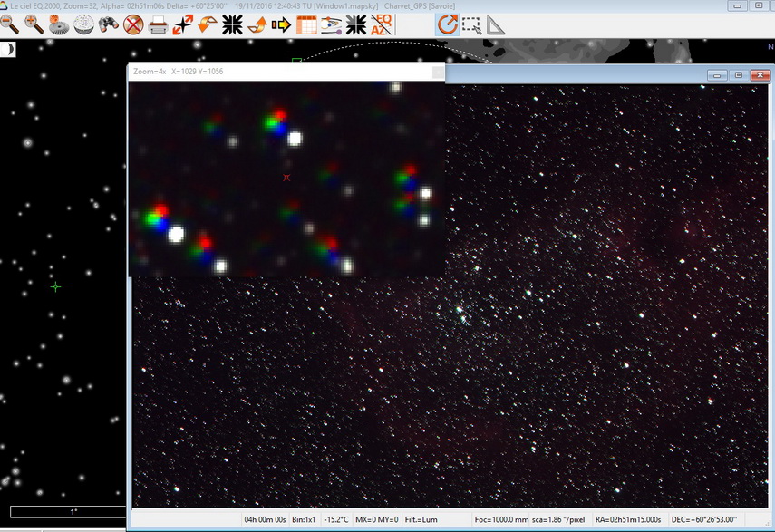The height and width of the screenshot is (532, 775).
Task: Click the moon phase icon on map
Action: [x=8, y=49]
